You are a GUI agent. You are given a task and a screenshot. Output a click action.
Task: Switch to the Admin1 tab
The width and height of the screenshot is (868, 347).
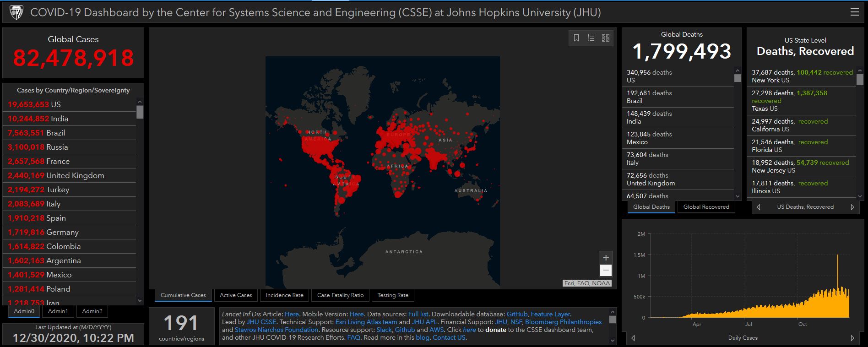[x=58, y=311]
